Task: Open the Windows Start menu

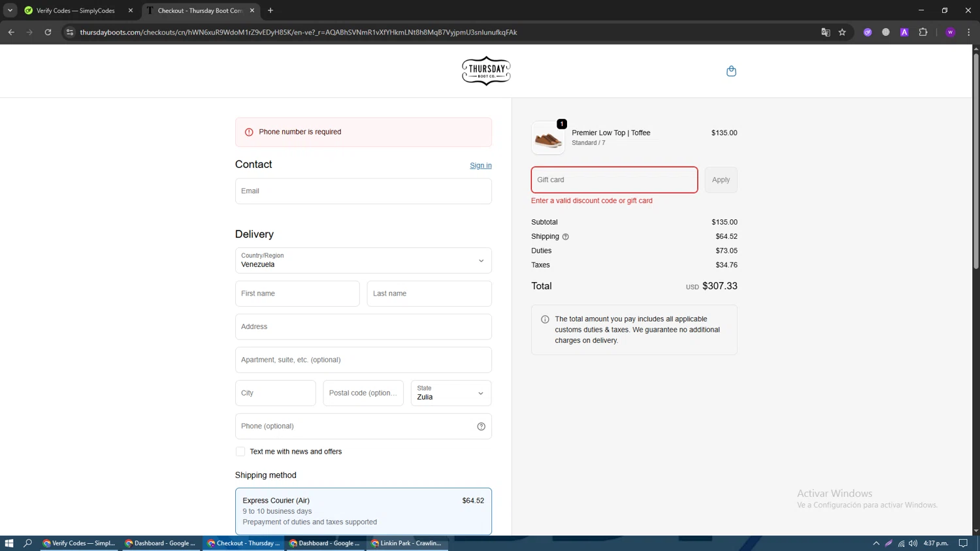Action: tap(9, 543)
